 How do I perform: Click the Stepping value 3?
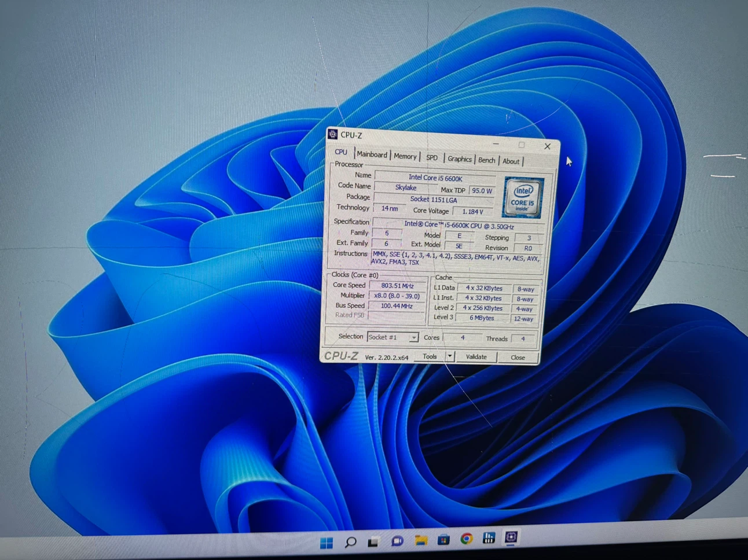[x=529, y=238]
